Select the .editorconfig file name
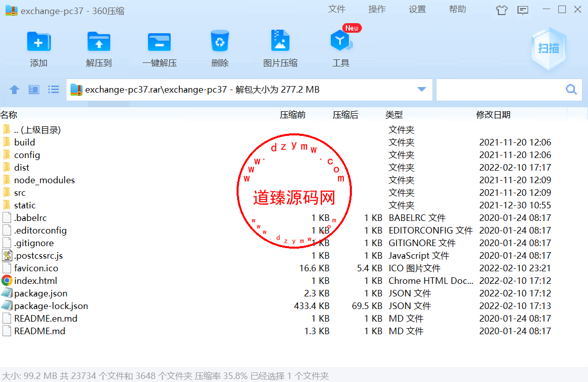588x382 pixels. coord(40,230)
